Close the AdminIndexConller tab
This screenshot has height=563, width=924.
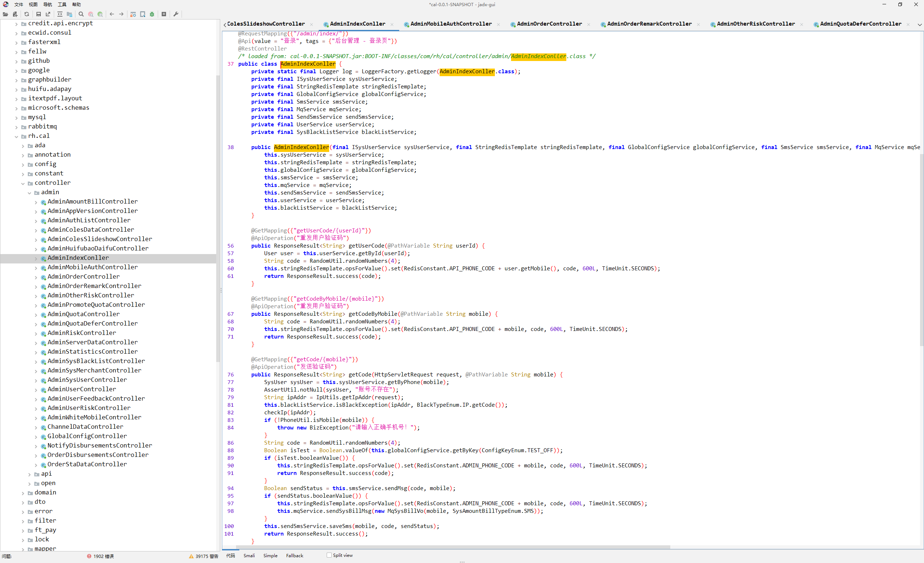[x=392, y=25]
